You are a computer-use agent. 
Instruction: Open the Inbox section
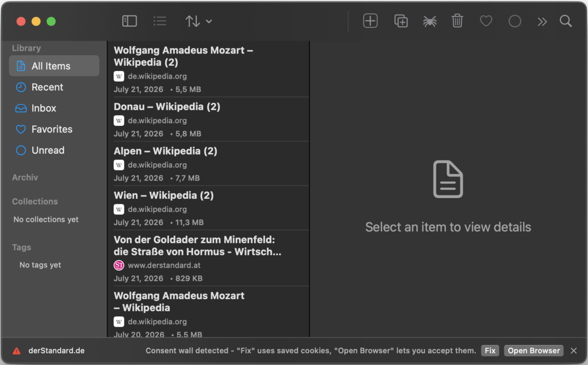(54, 108)
